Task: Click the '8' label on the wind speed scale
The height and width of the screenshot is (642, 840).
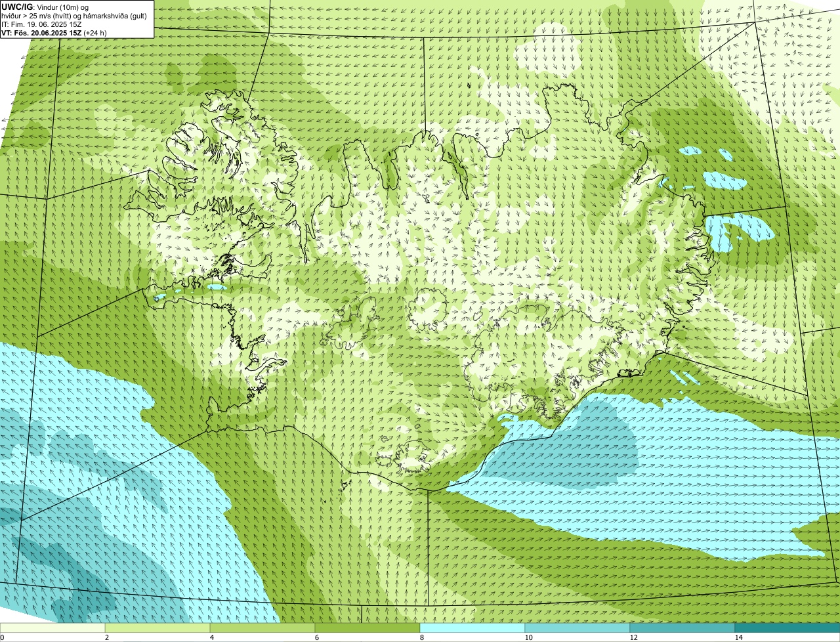Action: tap(421, 637)
